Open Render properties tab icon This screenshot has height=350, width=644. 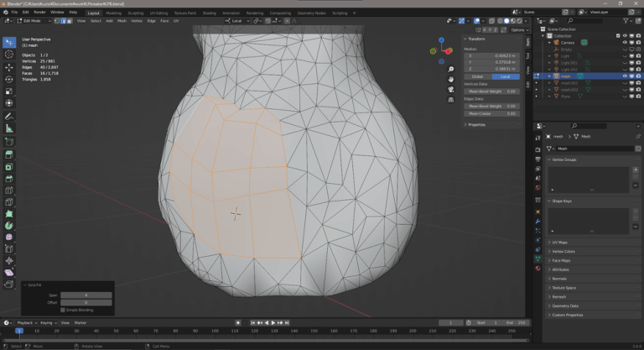click(538, 149)
